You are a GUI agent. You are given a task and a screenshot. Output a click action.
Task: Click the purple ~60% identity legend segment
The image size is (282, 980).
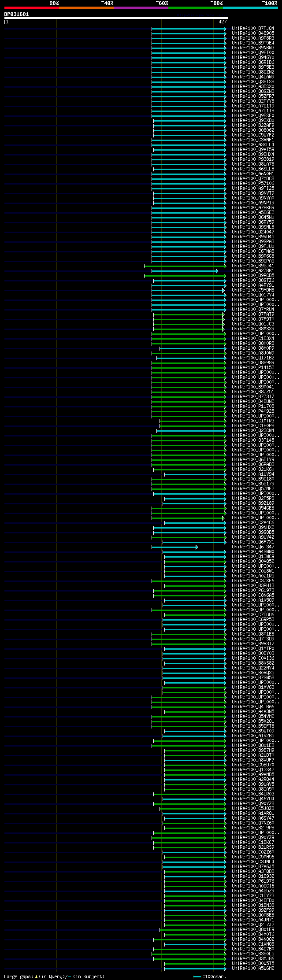141,8
